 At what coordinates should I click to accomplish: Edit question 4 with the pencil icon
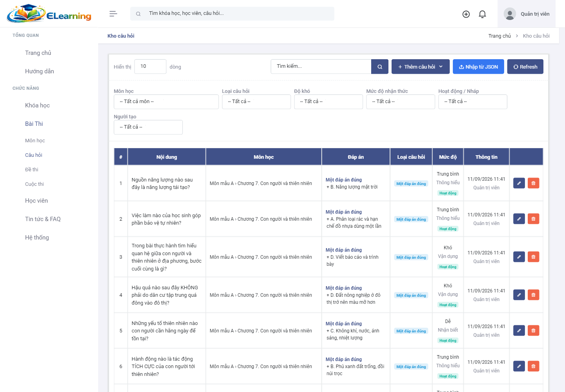click(519, 295)
